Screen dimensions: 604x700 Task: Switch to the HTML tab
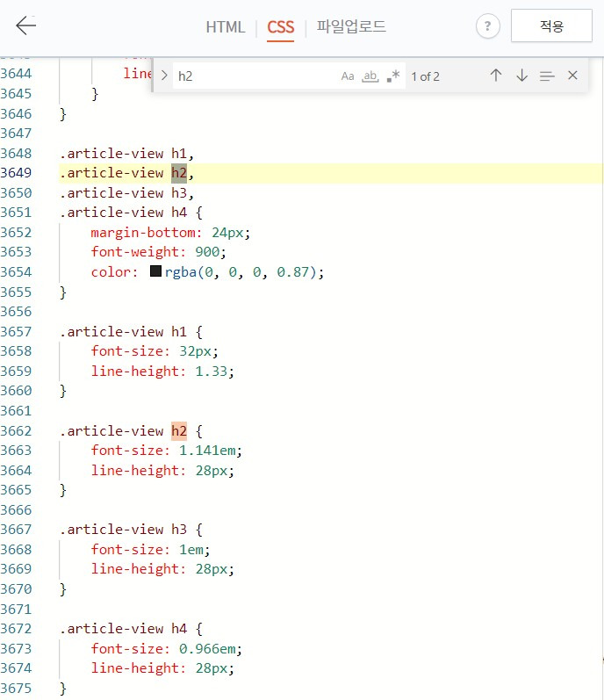pos(226,27)
